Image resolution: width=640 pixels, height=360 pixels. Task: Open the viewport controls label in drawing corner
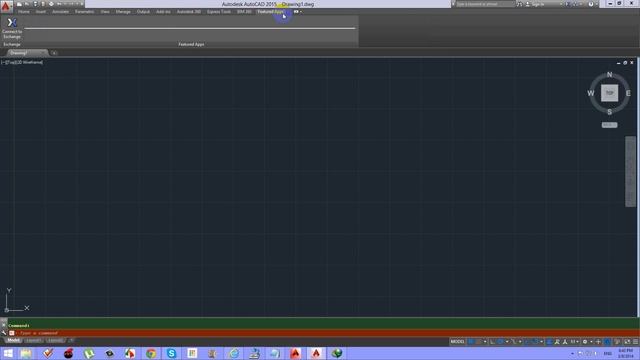(22, 62)
